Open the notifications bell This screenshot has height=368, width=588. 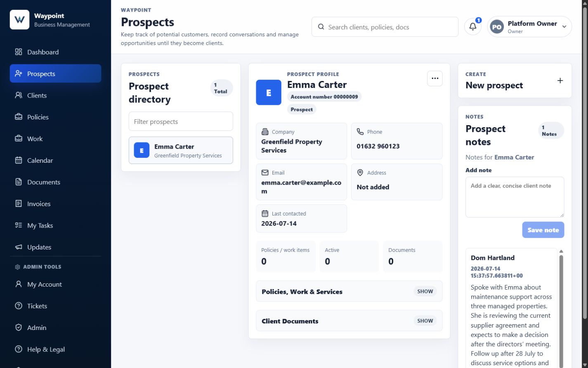click(473, 27)
